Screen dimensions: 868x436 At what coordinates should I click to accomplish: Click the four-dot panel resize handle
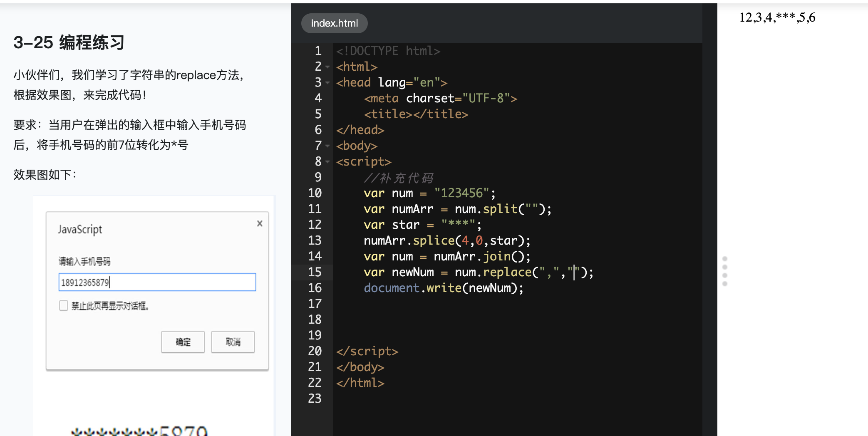click(725, 271)
